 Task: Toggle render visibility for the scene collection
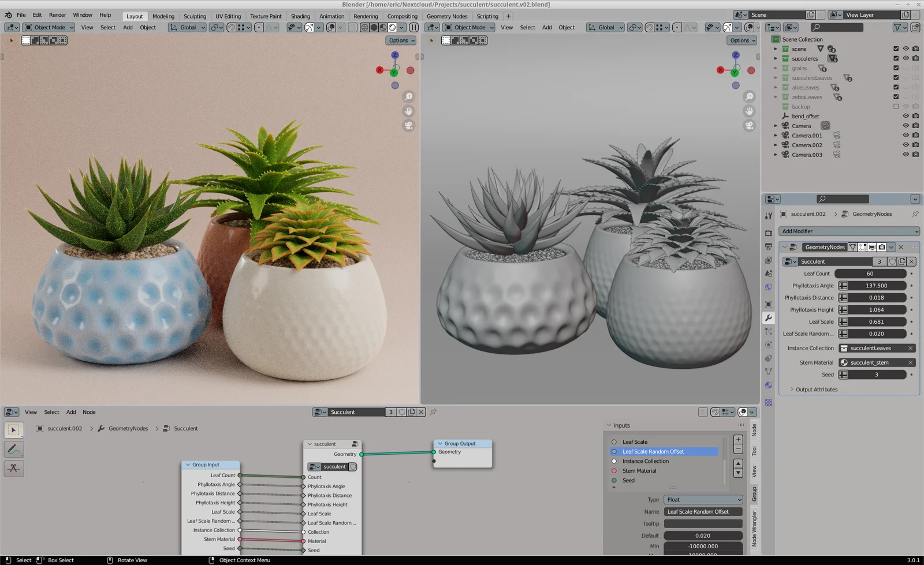coord(915,48)
